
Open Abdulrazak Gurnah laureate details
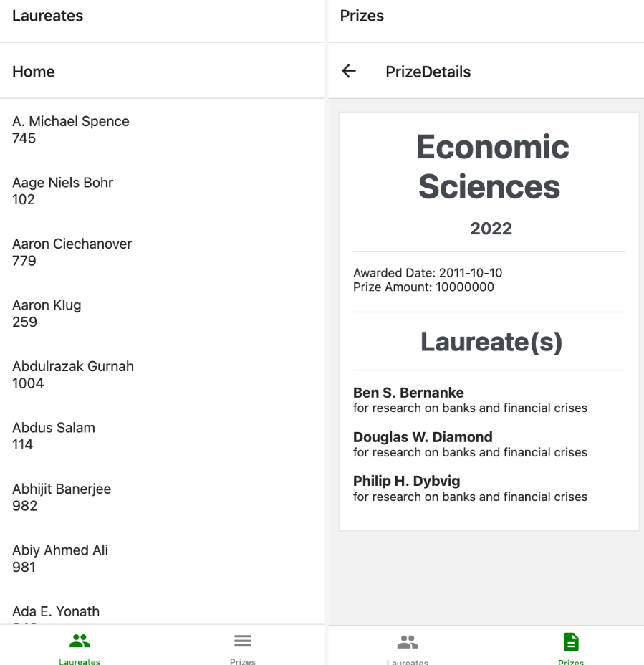[73, 374]
